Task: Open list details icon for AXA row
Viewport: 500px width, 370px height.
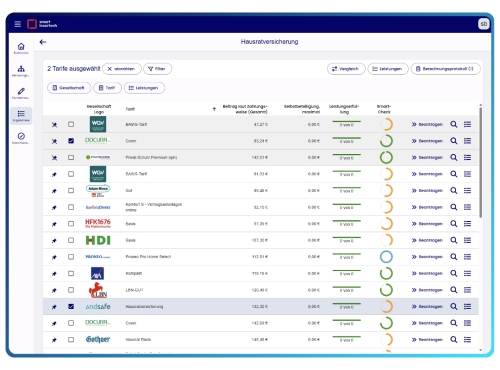Action: pos(467,273)
